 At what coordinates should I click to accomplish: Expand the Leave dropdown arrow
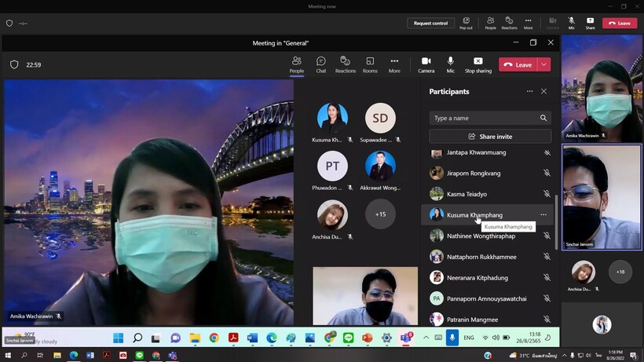pyautogui.click(x=543, y=64)
